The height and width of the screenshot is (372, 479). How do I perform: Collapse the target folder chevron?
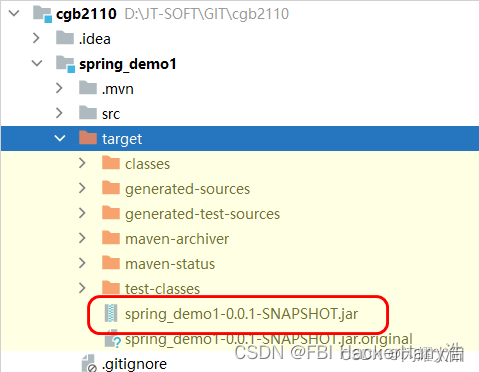60,138
